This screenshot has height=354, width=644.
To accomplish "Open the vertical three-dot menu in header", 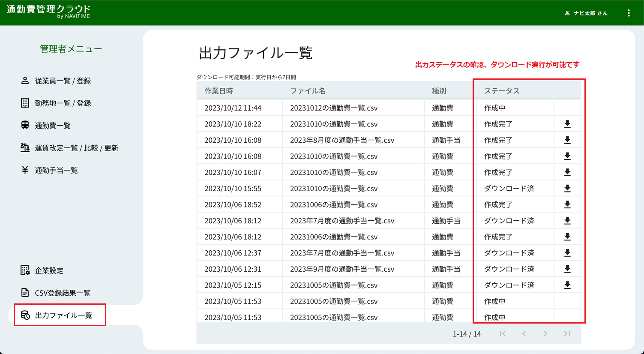I will tap(629, 13).
